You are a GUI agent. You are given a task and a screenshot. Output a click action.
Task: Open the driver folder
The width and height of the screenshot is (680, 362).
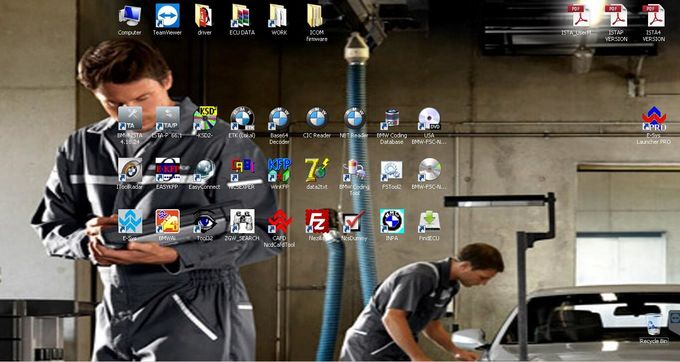click(x=204, y=16)
